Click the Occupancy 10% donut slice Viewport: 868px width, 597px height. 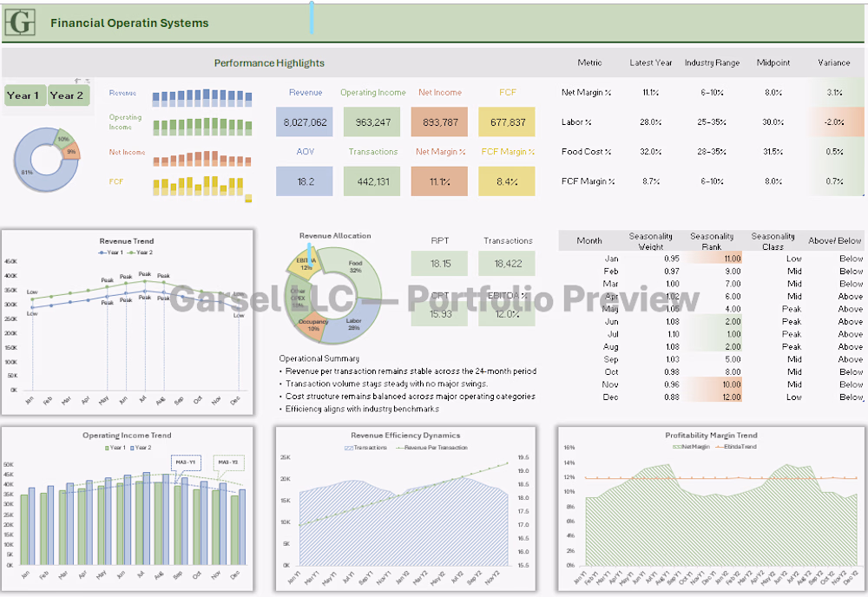coord(312,325)
